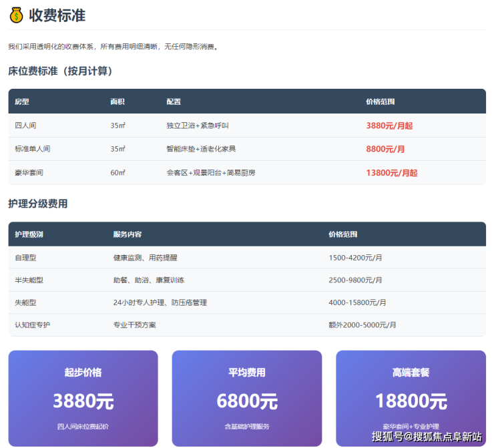Select the 豪华套间 row
This screenshot has width=494, height=448.
point(29,172)
